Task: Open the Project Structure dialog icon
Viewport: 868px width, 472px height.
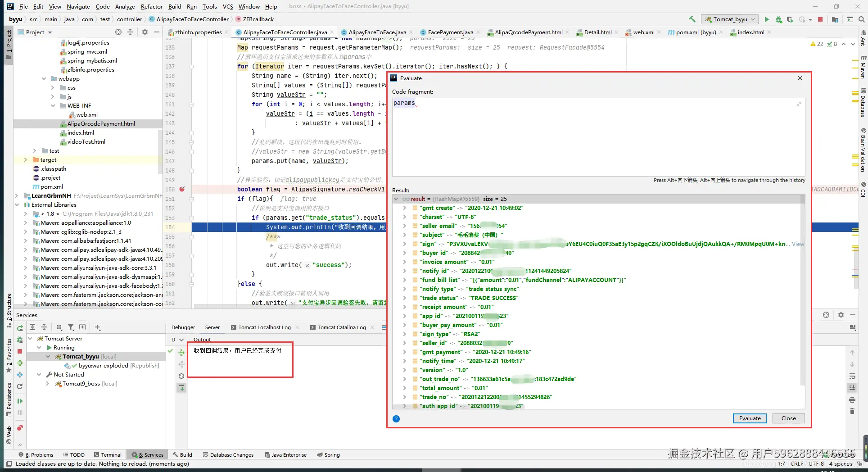Action: point(835,19)
